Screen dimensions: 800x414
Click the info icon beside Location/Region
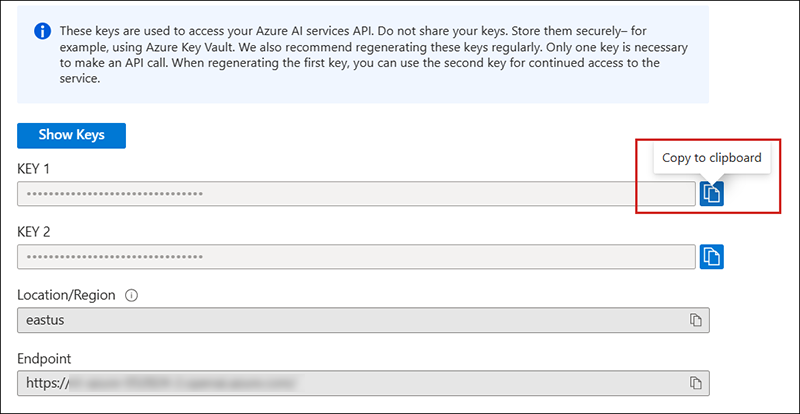pyautogui.click(x=131, y=296)
